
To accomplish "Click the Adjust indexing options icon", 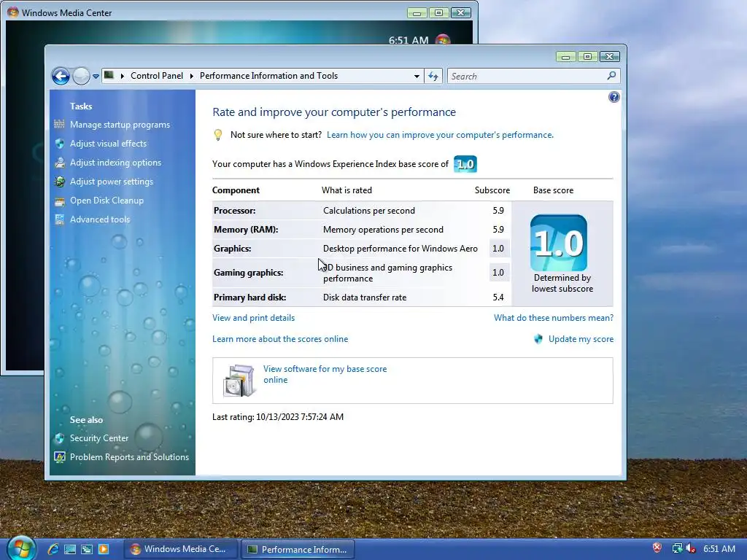I will [60, 163].
